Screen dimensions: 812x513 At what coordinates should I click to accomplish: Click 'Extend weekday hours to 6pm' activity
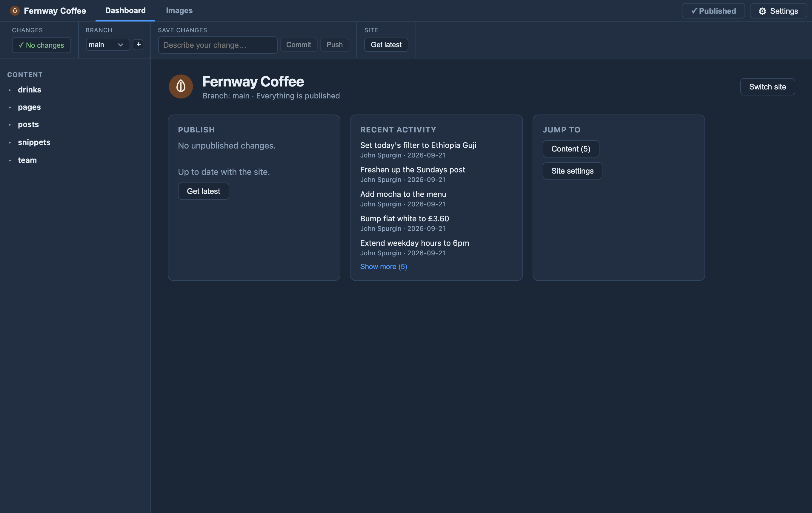[x=414, y=243]
